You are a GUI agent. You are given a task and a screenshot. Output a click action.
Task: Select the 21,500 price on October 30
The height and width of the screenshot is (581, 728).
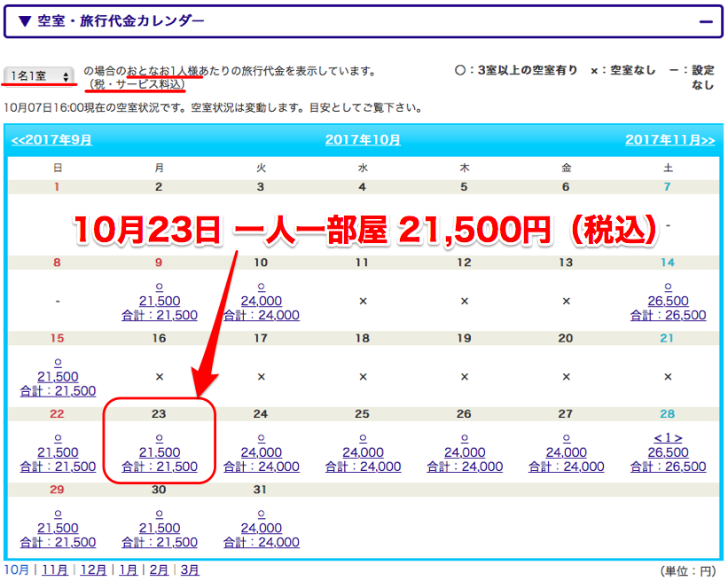click(160, 528)
